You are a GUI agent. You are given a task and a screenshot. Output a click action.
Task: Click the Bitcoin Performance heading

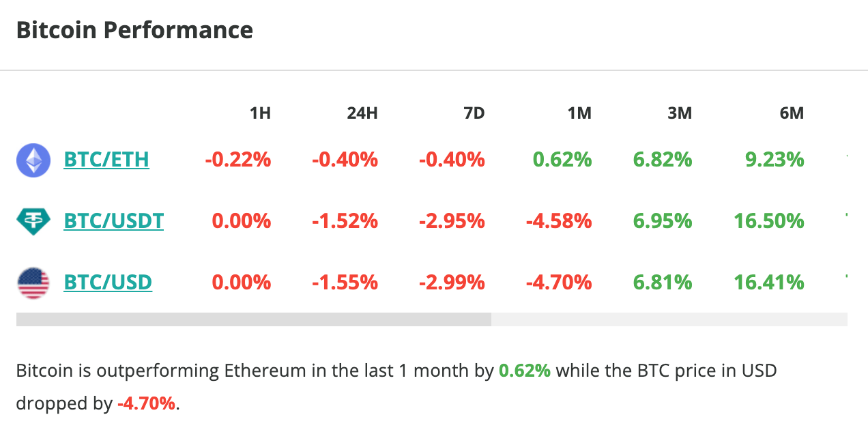(134, 31)
